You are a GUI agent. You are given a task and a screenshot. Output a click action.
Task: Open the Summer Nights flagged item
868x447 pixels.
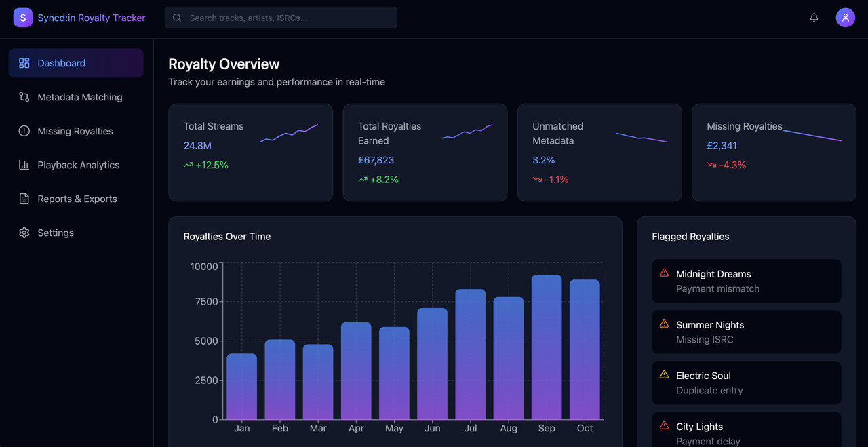pyautogui.click(x=747, y=332)
